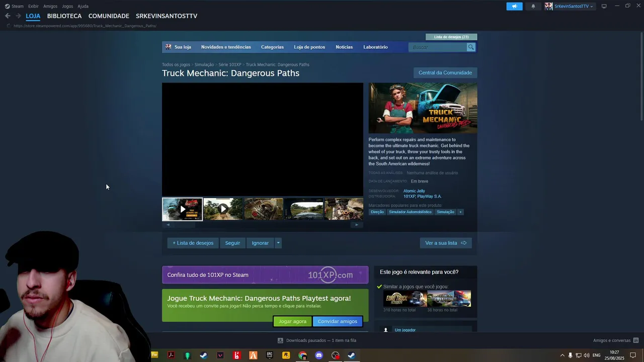
Task: Switch to the BIBLIOTECA tab
Action: tap(64, 16)
